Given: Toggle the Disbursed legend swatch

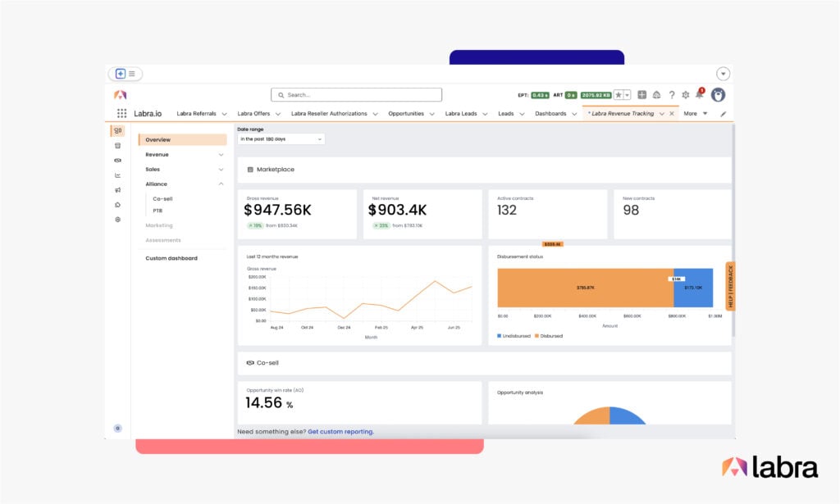Looking at the screenshot, I should click(536, 336).
